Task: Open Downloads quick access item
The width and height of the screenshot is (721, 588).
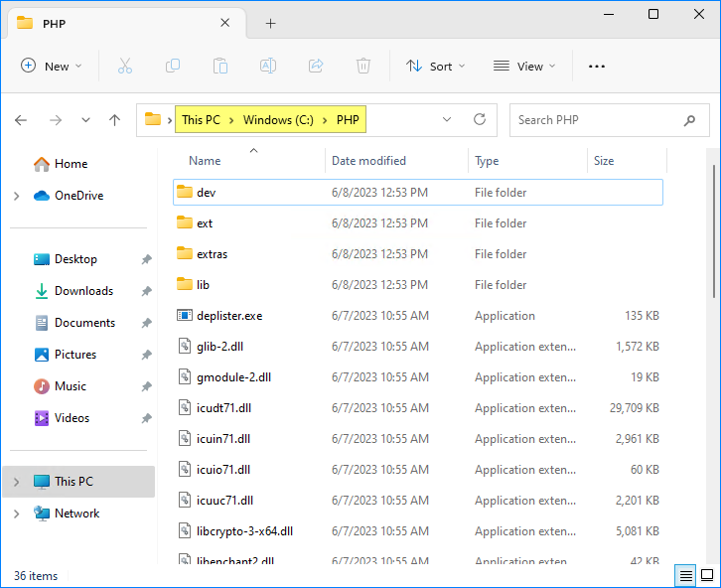Action: (x=73, y=291)
